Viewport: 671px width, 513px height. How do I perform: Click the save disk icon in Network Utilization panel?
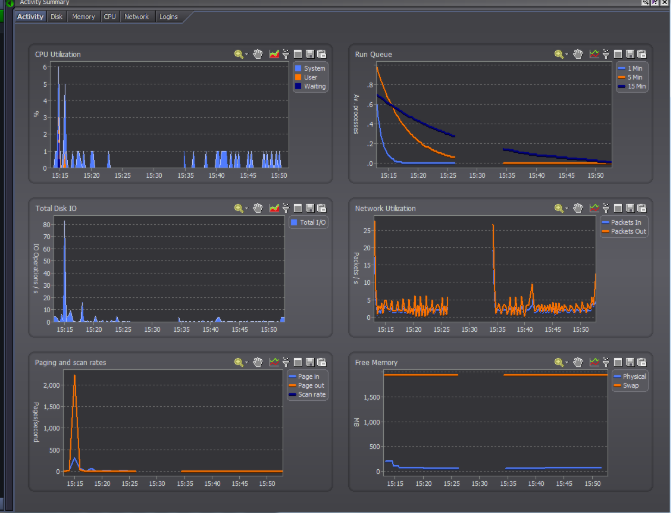tap(630, 208)
